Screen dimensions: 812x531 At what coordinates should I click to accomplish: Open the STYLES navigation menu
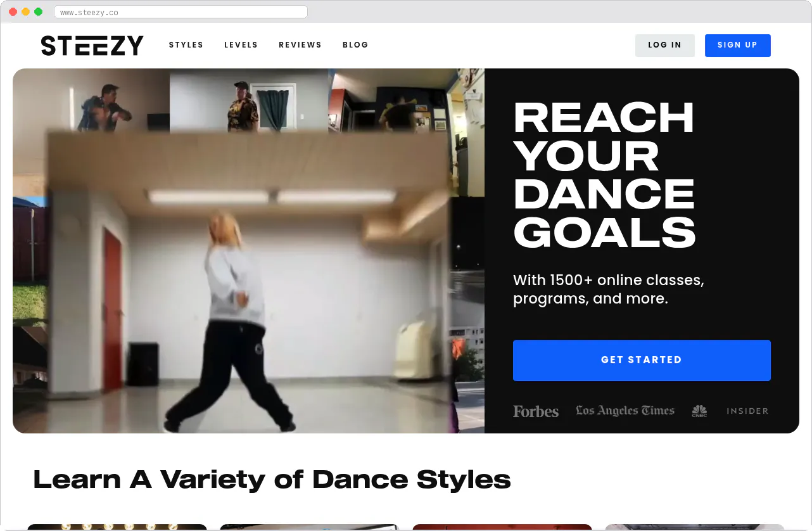click(186, 45)
